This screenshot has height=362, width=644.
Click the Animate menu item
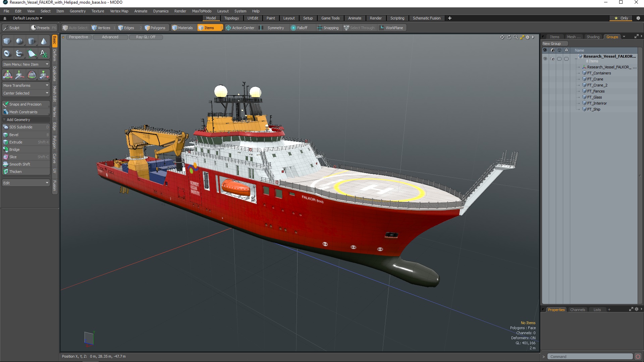pos(141,11)
